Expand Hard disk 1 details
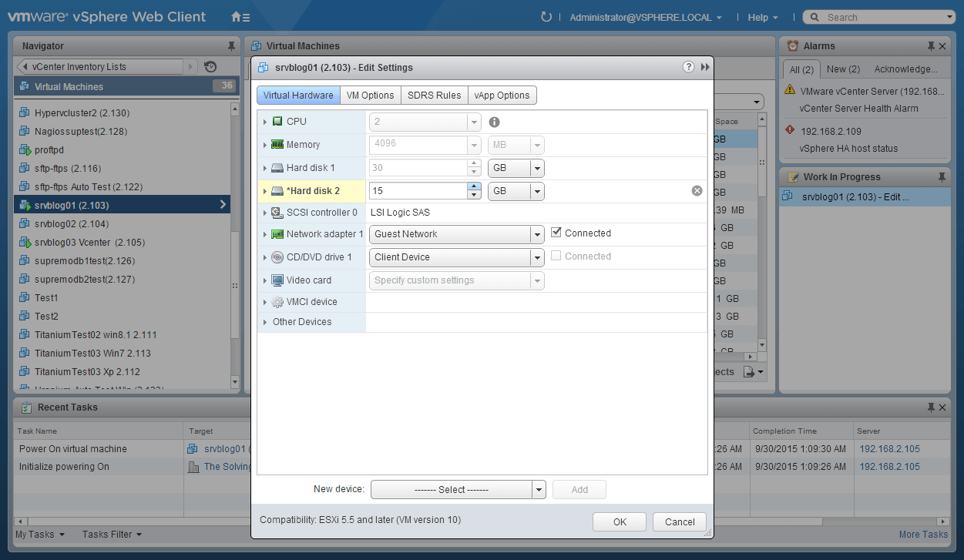The width and height of the screenshot is (964, 560). point(265,168)
